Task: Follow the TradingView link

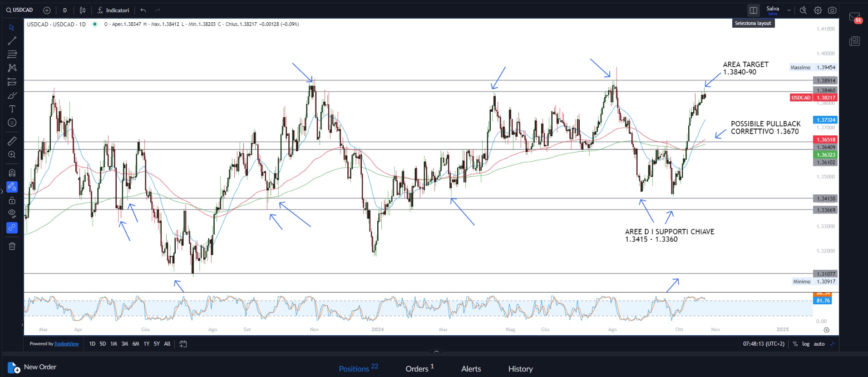Action: (x=66, y=344)
